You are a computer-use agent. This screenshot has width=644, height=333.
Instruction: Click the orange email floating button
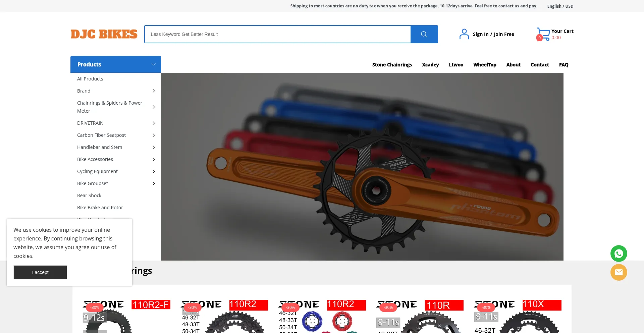click(619, 272)
